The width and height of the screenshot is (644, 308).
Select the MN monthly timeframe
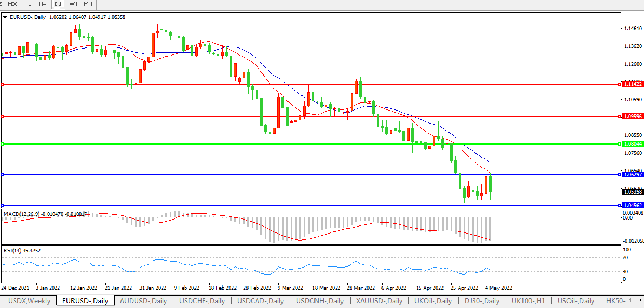pyautogui.click(x=88, y=4)
